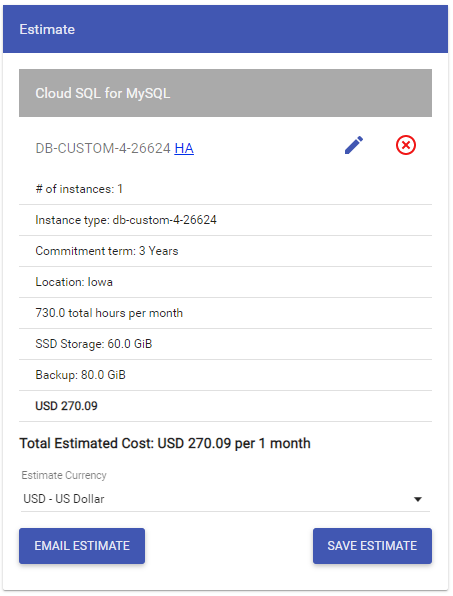Image resolution: width=453 pixels, height=596 pixels.
Task: Open the HA link
Action: pyautogui.click(x=184, y=148)
